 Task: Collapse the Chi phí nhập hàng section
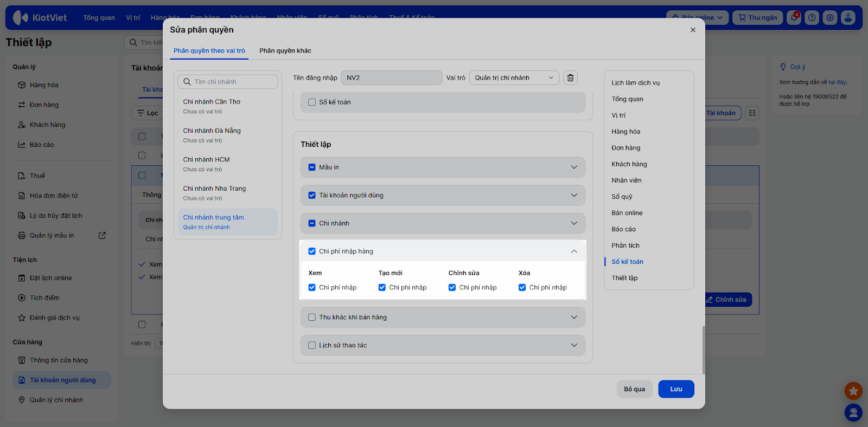coord(574,251)
